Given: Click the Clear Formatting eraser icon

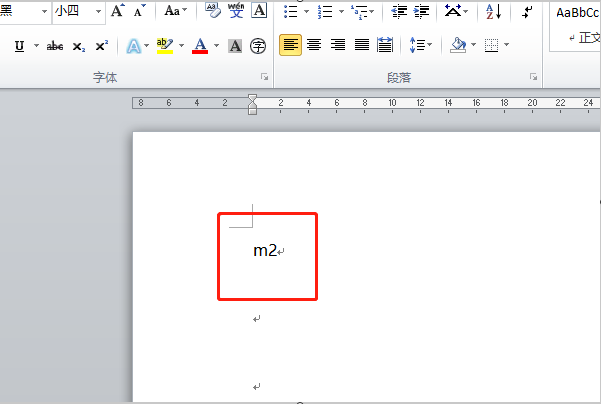Looking at the screenshot, I should [213, 11].
